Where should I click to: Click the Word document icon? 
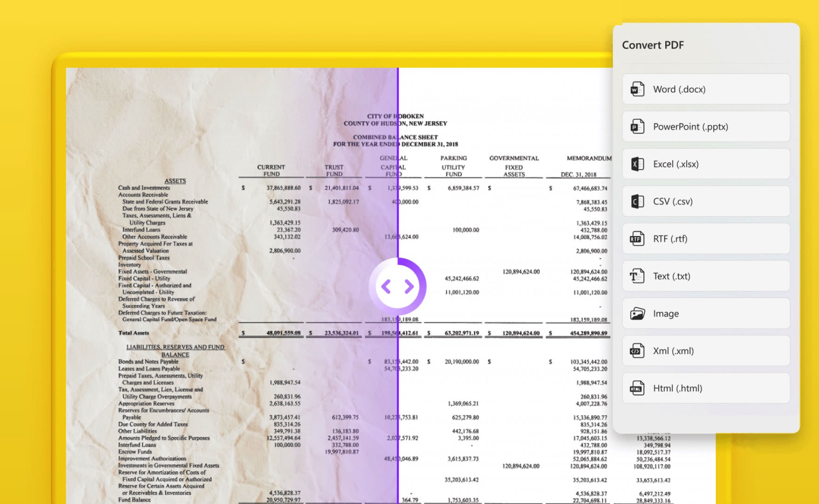pos(637,89)
